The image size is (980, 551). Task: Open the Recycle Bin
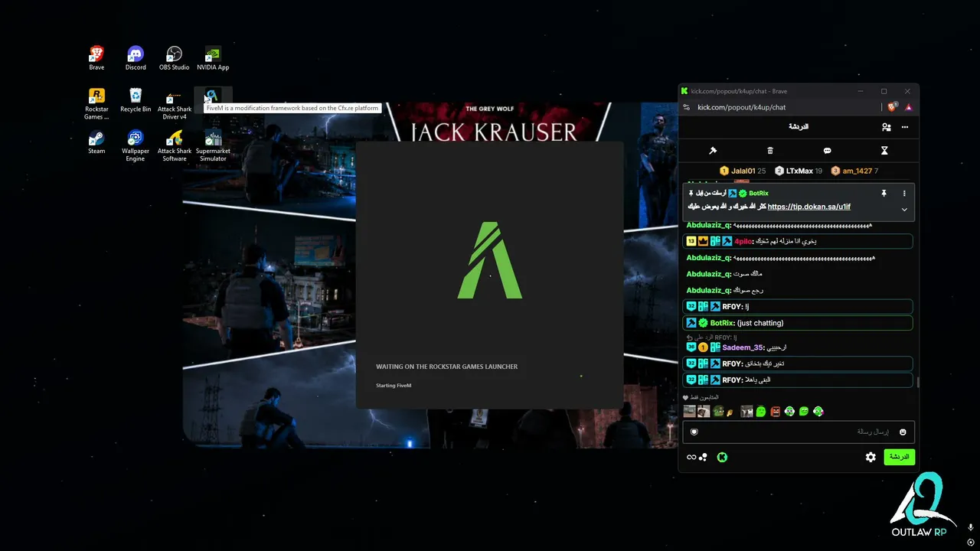(x=136, y=100)
